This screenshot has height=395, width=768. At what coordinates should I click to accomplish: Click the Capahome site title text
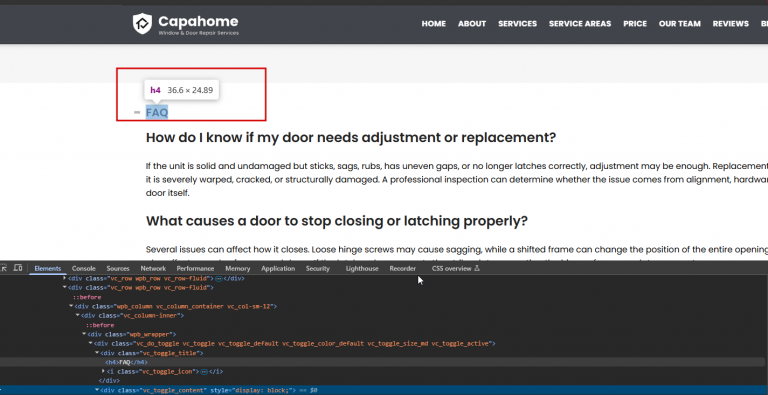point(198,21)
